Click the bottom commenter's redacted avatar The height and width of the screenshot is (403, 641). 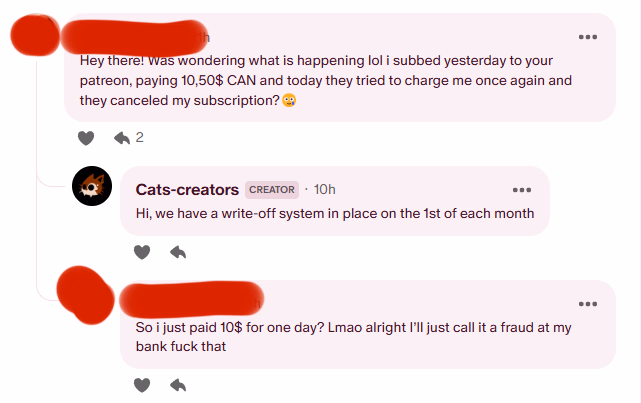pos(86,292)
